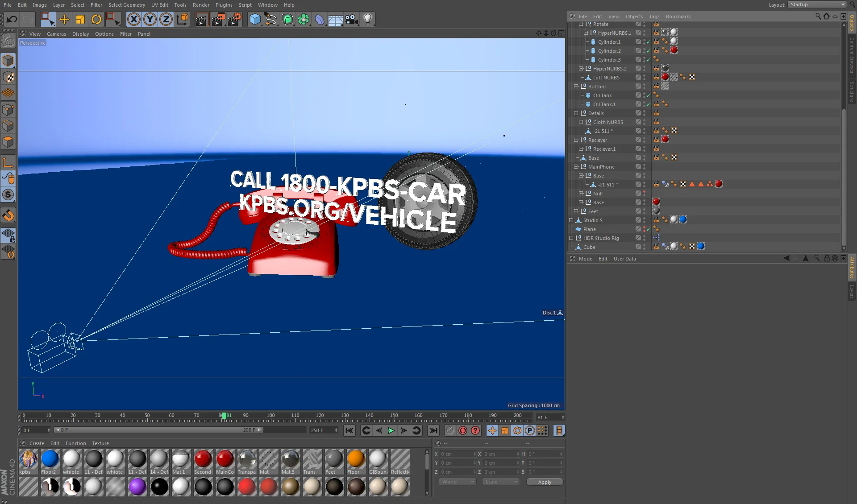This screenshot has width=857, height=504.
Task: Expand the HDR Studio Rig object
Action: (x=571, y=238)
